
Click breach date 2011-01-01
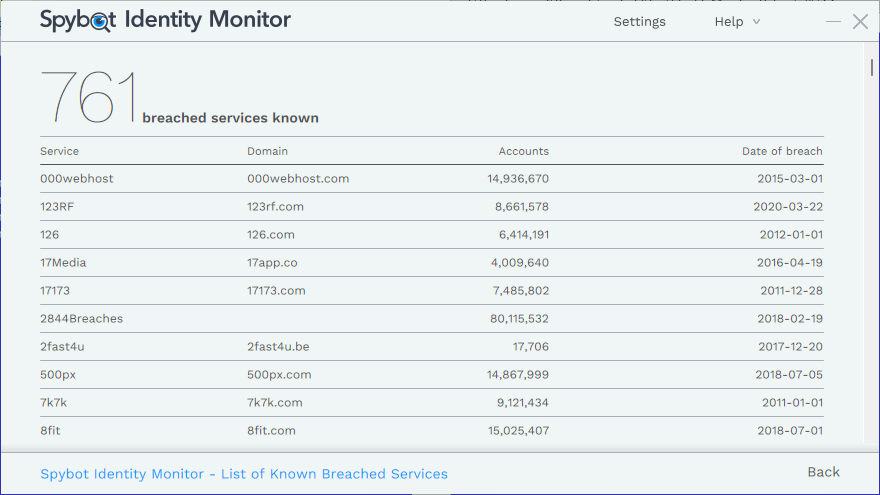pos(792,402)
